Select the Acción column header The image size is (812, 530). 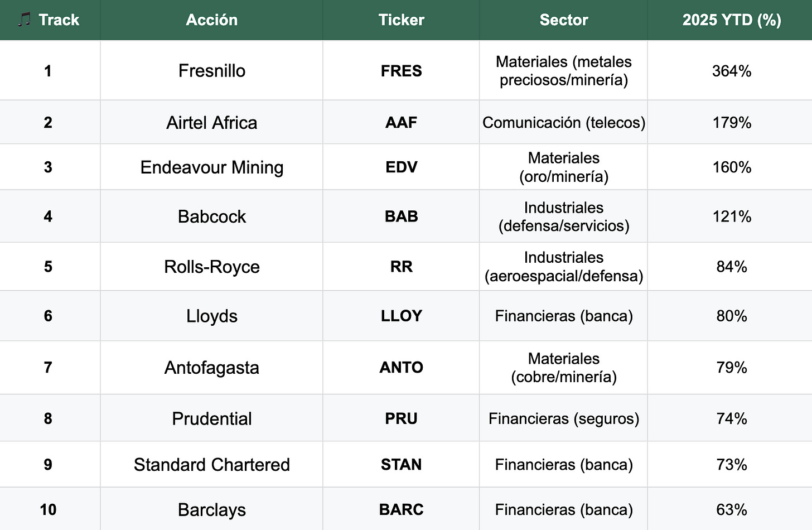pyautogui.click(x=211, y=20)
